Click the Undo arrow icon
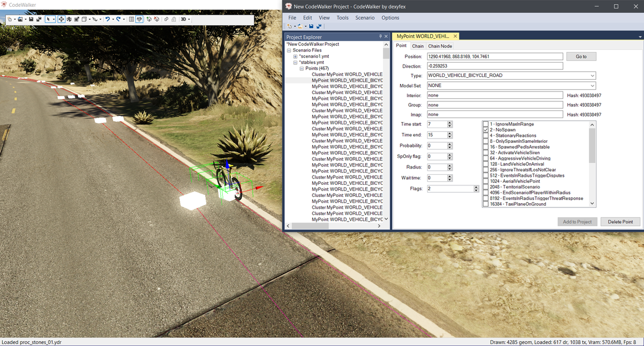This screenshot has height=346, width=644. click(x=108, y=19)
